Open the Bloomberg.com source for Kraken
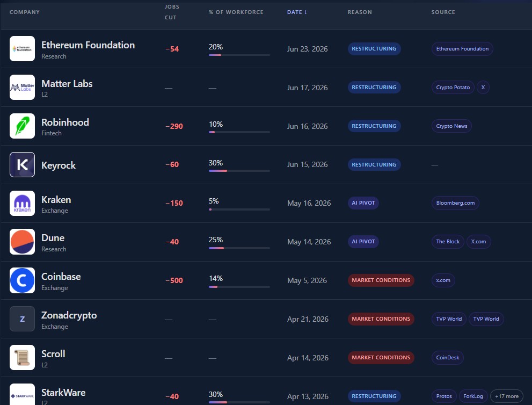This screenshot has width=532, height=405. (455, 203)
